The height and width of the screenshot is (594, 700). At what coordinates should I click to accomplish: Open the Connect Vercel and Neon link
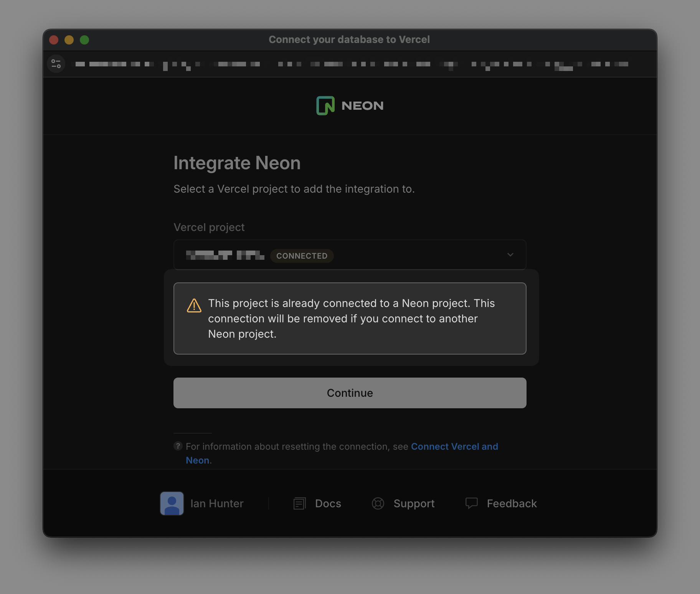(454, 447)
